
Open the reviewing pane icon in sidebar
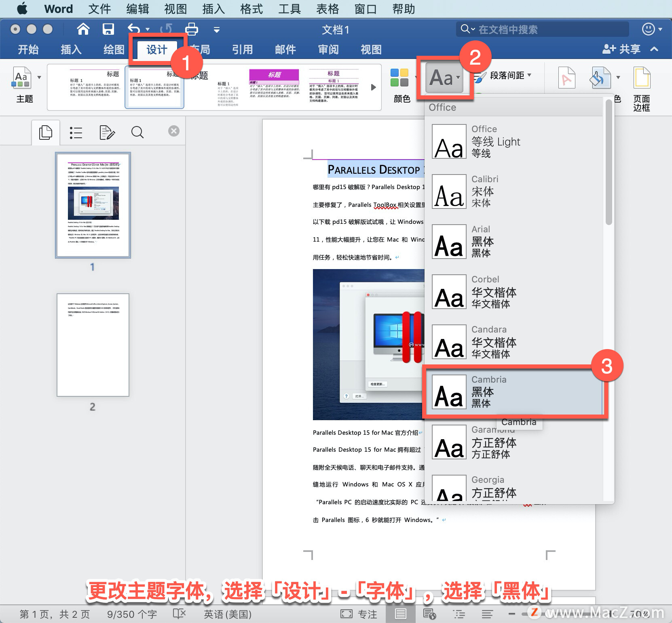pyautogui.click(x=107, y=132)
